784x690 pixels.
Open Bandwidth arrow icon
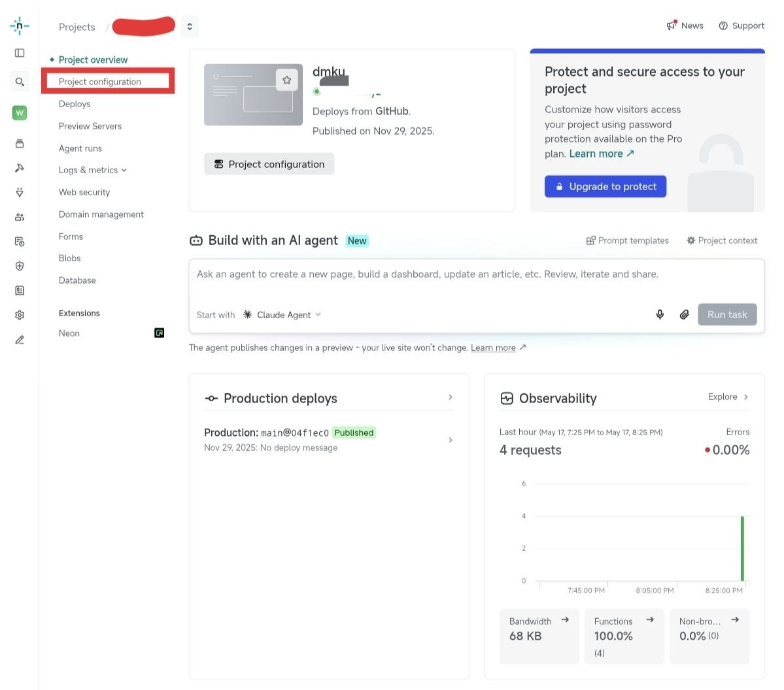click(x=565, y=619)
